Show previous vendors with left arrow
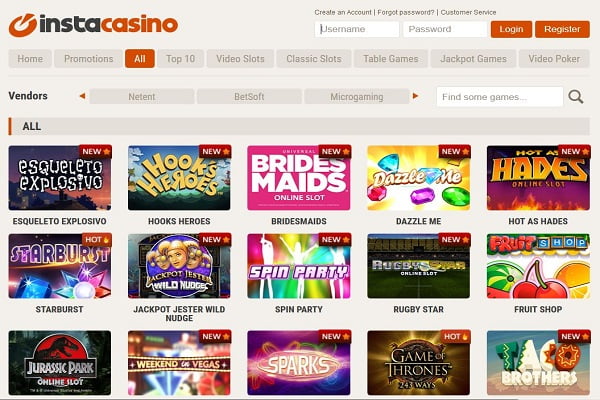Image resolution: width=600 pixels, height=400 pixels. coord(82,96)
